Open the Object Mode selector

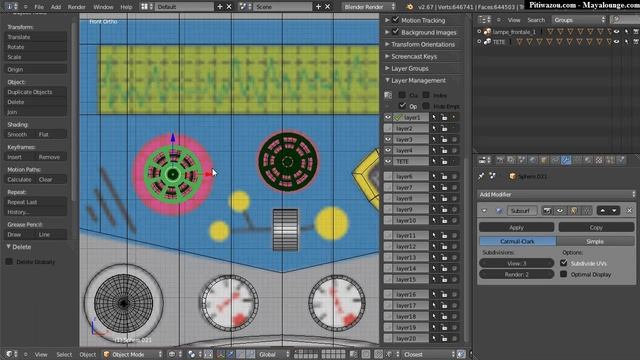(133, 354)
